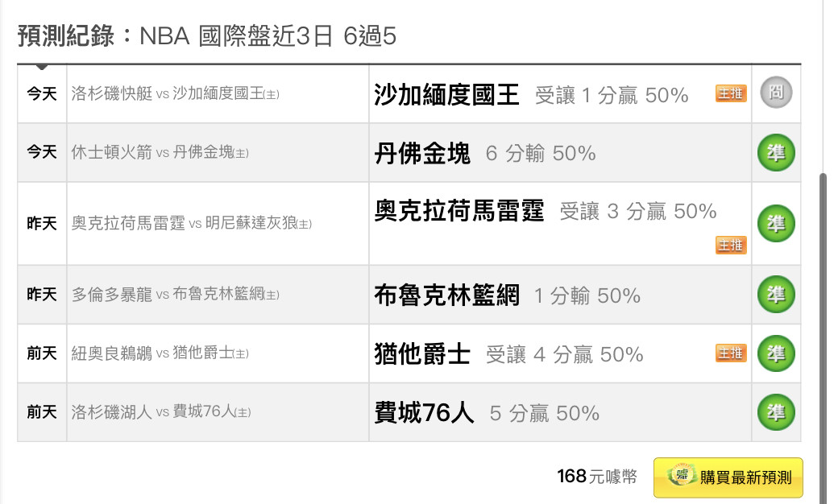
Task: Click the green 準 icon in the 丹佛金塊 row
Action: click(x=776, y=153)
